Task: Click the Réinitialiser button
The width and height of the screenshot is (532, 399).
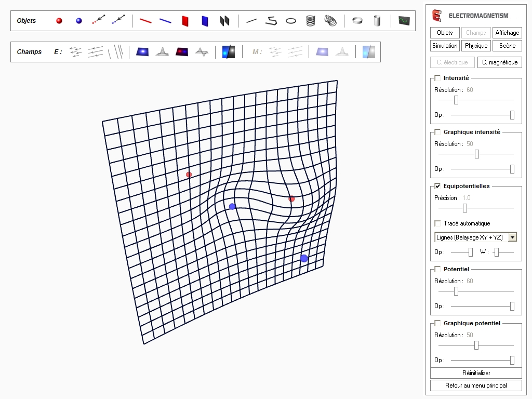Action: click(476, 373)
